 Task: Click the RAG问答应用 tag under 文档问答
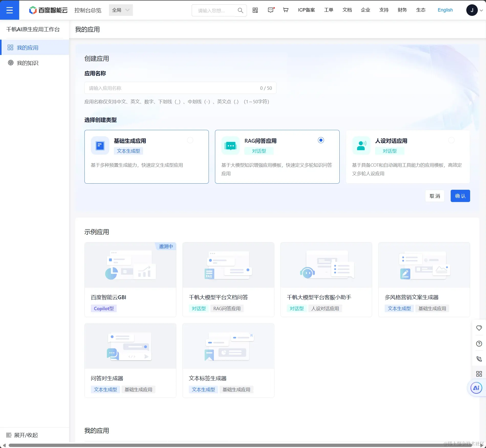pyautogui.click(x=227, y=308)
